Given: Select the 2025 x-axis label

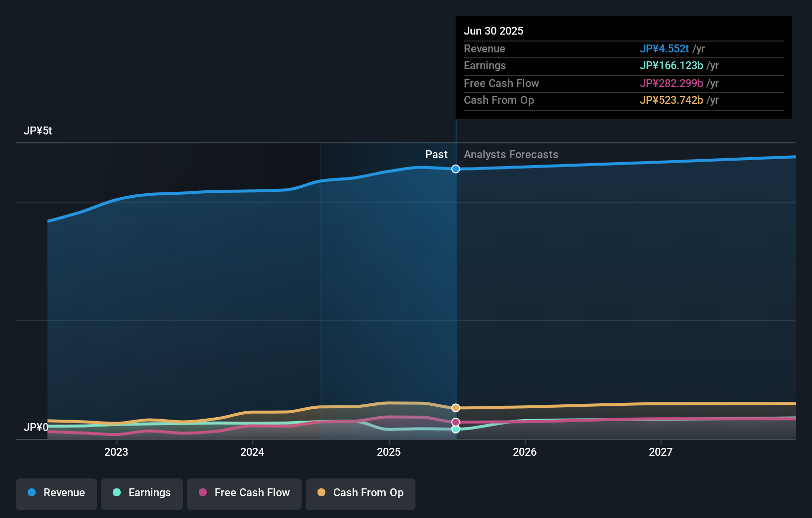Looking at the screenshot, I should coord(389,452).
